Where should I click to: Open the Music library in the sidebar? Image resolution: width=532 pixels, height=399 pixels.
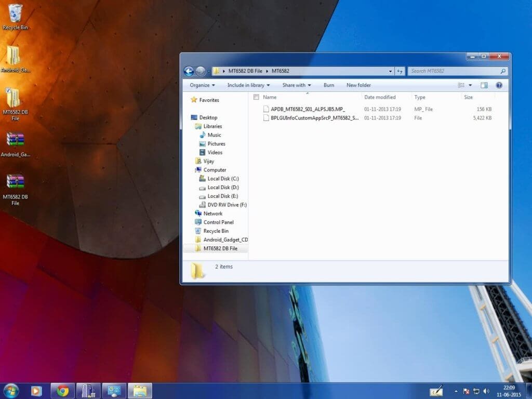point(210,135)
